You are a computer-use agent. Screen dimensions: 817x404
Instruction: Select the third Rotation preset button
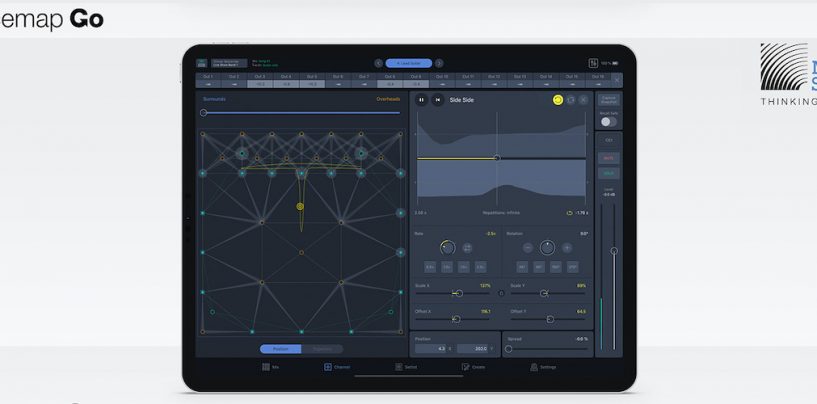tap(556, 267)
